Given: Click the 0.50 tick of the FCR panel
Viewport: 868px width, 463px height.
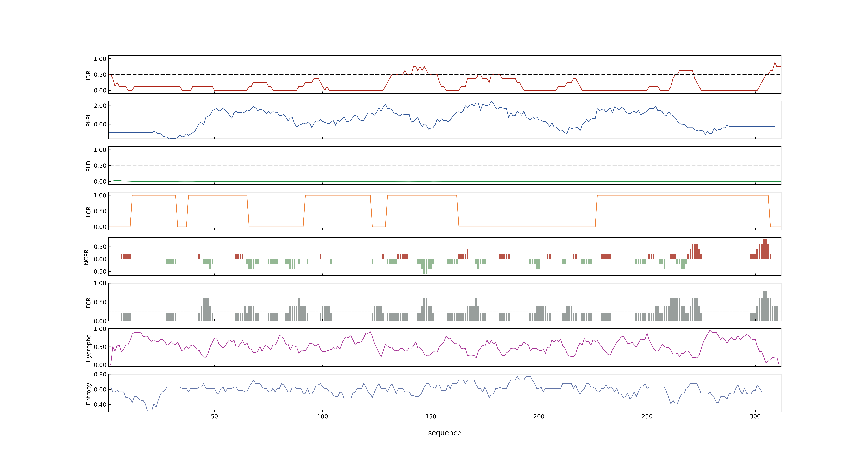Looking at the screenshot, I should coord(100,302).
